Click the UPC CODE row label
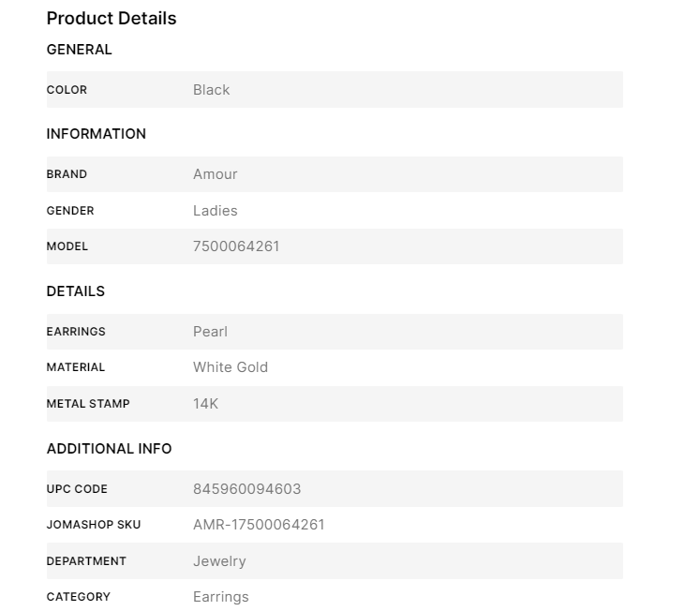Image resolution: width=700 pixels, height=611 pixels. tap(77, 489)
